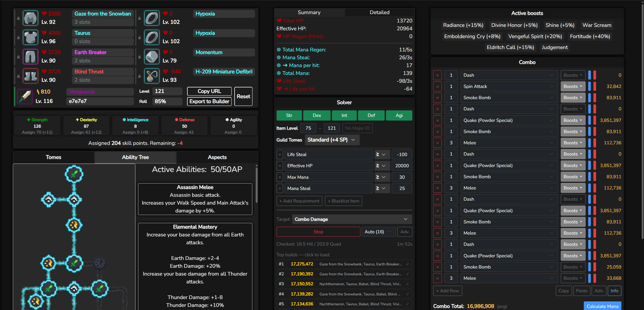Click the blue mana bar on Spin Attack row
The image size is (644, 310).
click(x=589, y=86)
